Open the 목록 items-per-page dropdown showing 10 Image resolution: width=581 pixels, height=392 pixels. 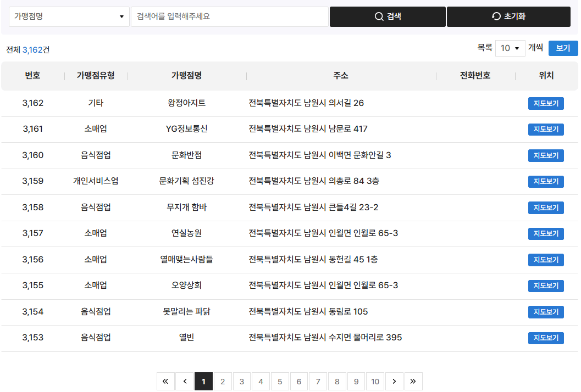pos(510,48)
